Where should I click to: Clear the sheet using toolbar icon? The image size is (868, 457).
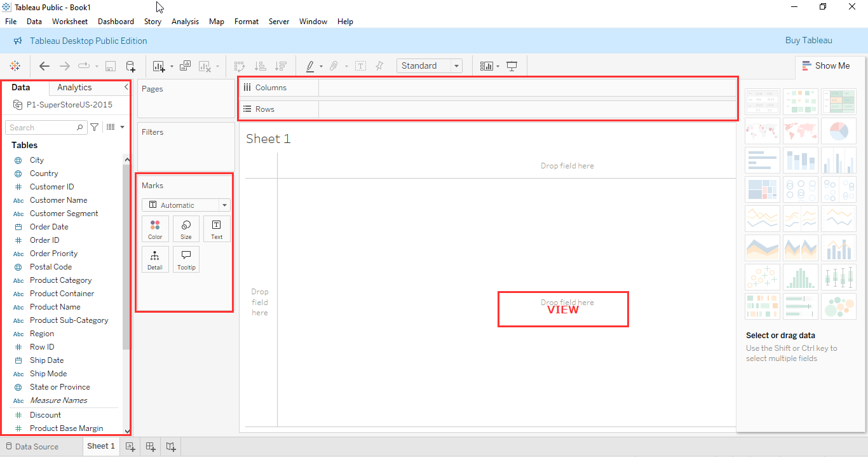[x=205, y=65]
